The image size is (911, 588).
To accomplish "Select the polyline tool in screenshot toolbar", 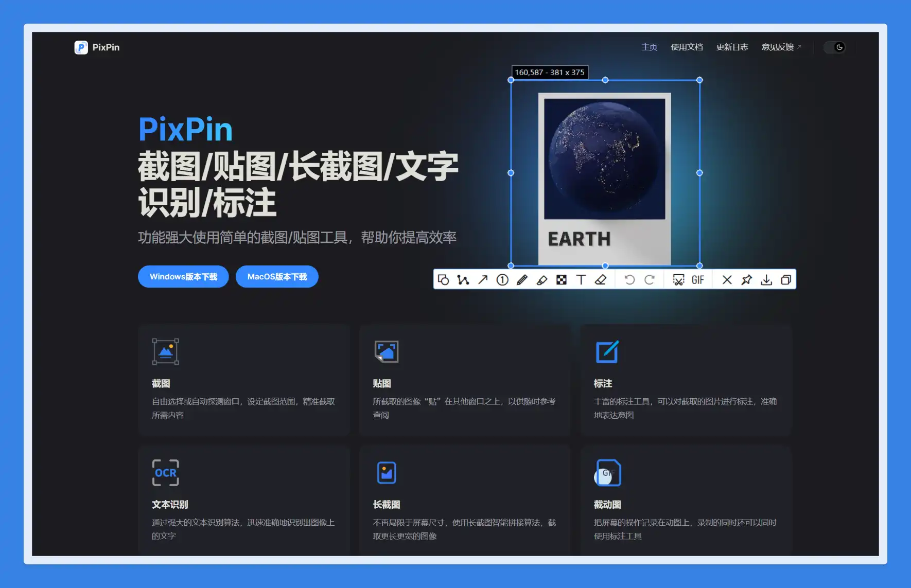I will (x=463, y=279).
